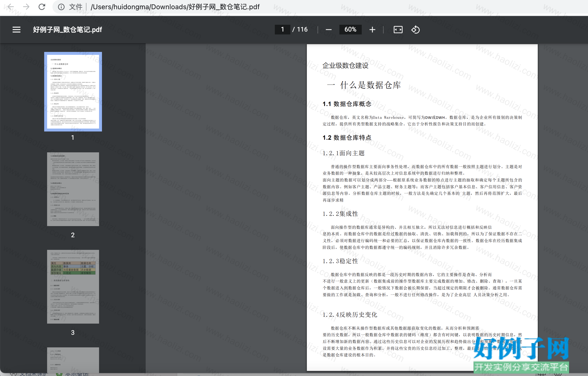Image resolution: width=588 pixels, height=376 pixels.
Task: Reload the page with the refresh icon
Action: (x=42, y=7)
